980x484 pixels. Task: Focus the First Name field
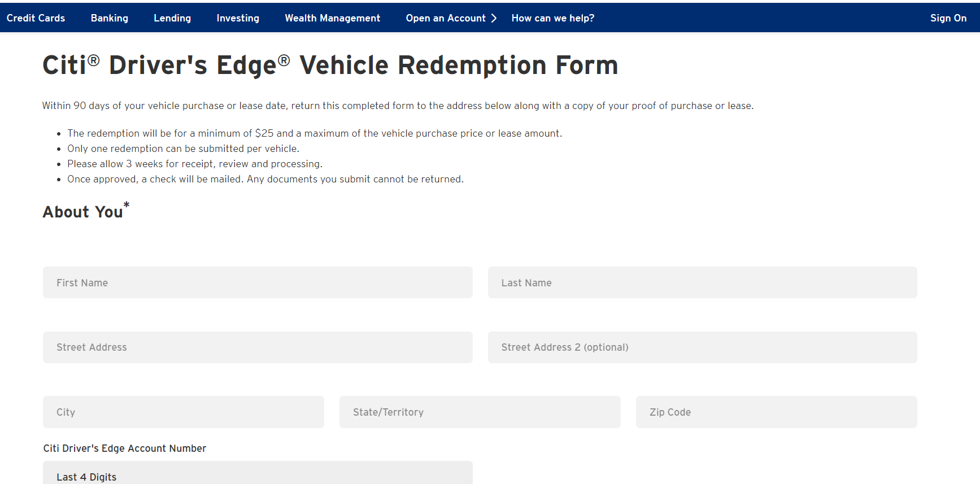coord(258,282)
